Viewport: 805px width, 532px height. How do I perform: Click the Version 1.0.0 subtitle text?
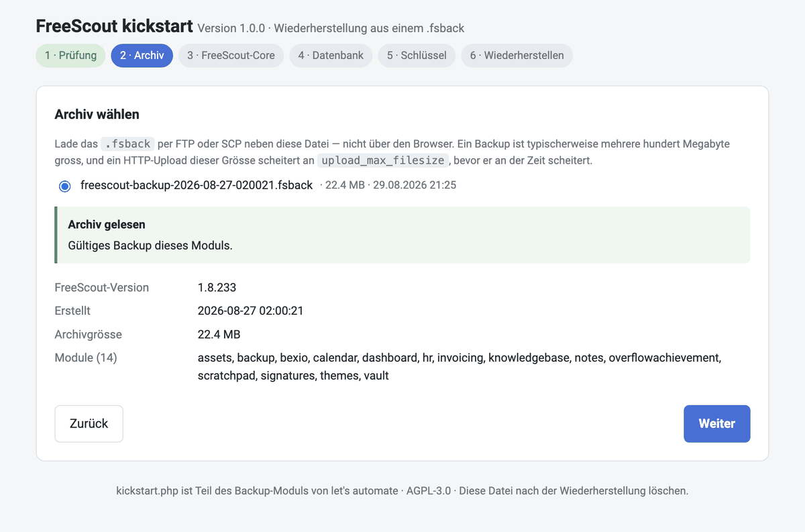click(331, 28)
